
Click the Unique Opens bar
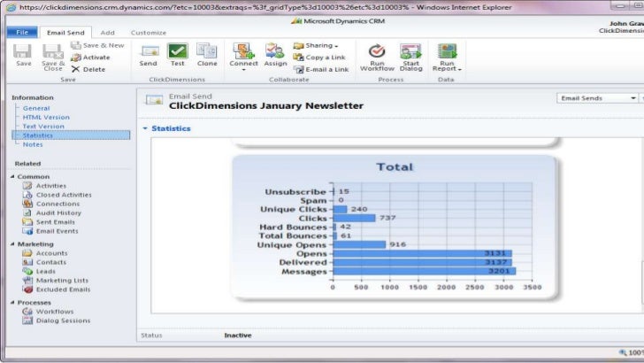click(x=359, y=244)
